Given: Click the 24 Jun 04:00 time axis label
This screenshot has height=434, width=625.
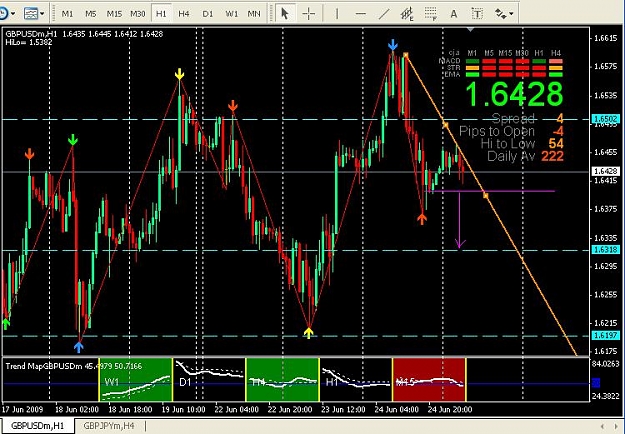Looking at the screenshot, I should click(396, 409).
